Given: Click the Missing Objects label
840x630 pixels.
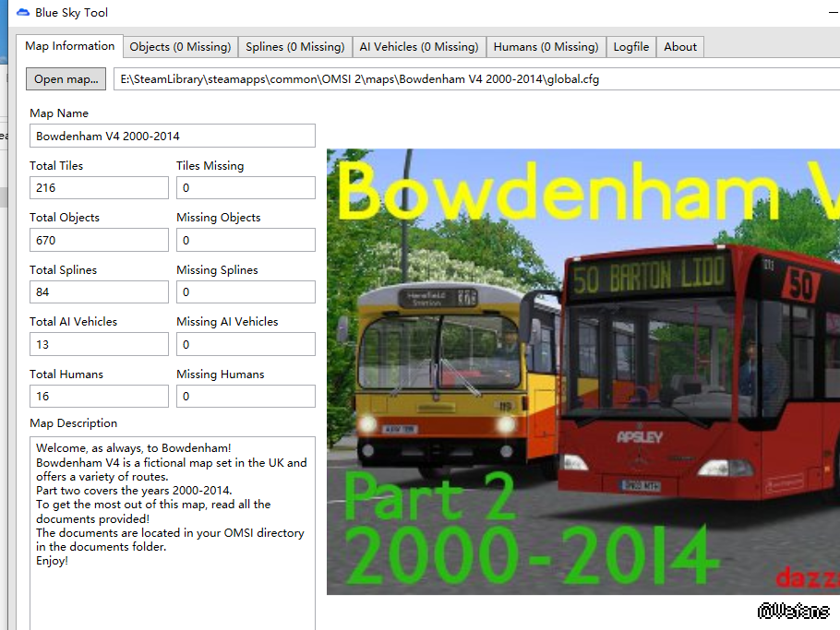Looking at the screenshot, I should (x=219, y=218).
